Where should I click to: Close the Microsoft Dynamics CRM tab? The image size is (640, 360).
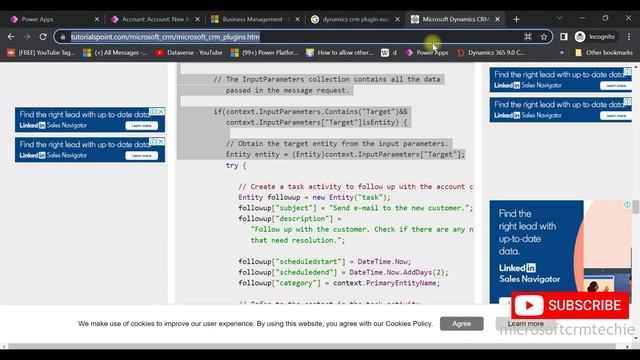click(498, 19)
